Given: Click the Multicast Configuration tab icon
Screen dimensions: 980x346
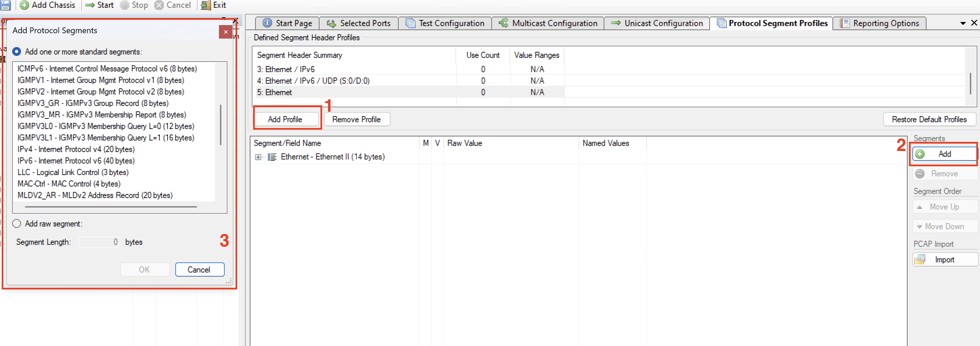Looking at the screenshot, I should (503, 23).
